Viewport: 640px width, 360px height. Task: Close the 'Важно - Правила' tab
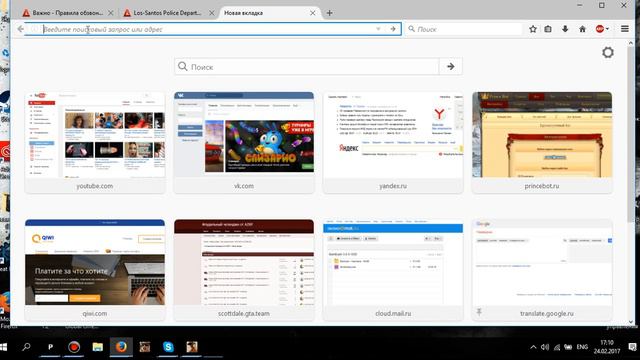[x=111, y=13]
